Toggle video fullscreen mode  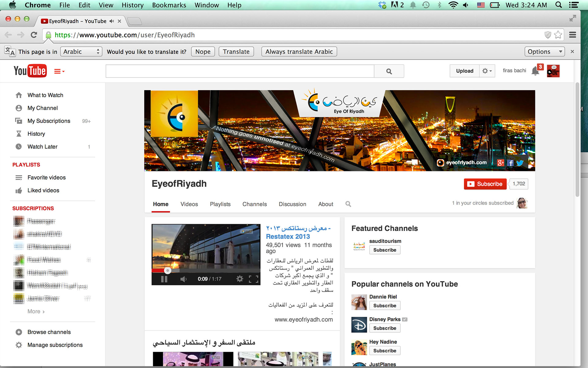tap(254, 279)
